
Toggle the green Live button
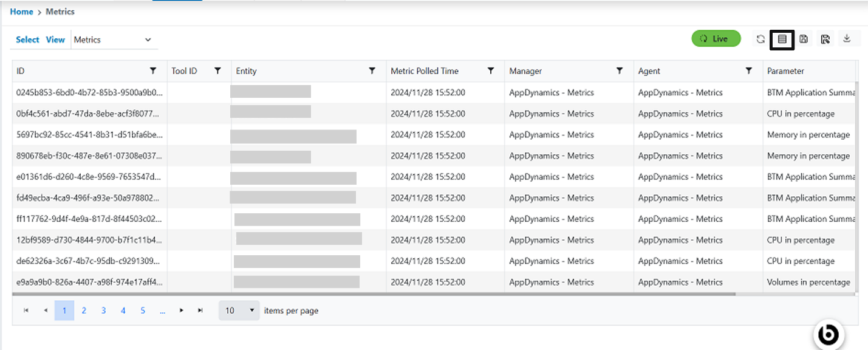pyautogui.click(x=716, y=39)
